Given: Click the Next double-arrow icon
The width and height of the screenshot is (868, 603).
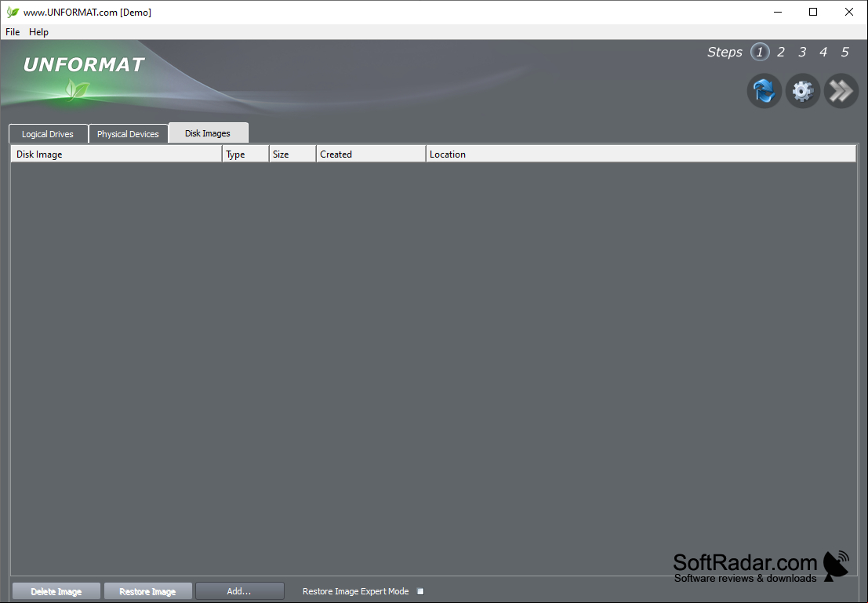Looking at the screenshot, I should (x=841, y=91).
